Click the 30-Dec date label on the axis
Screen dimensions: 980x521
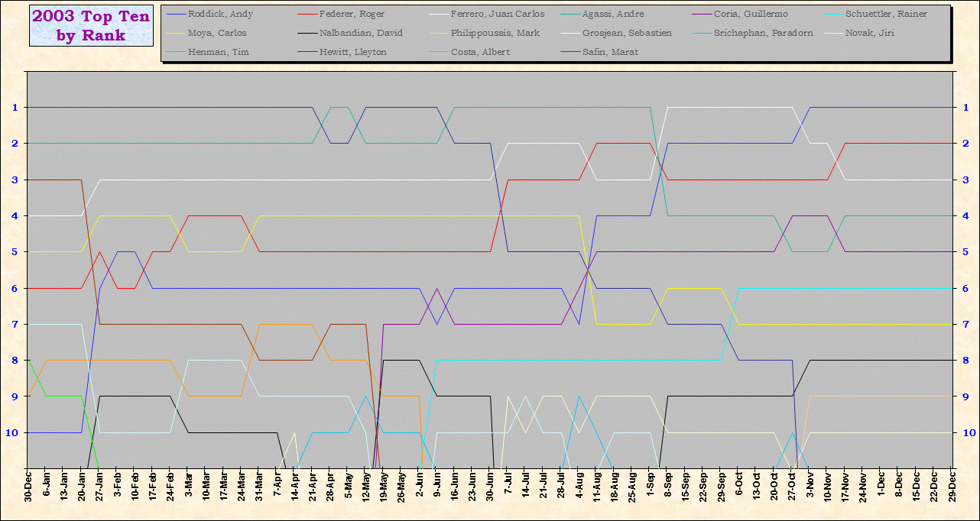click(28, 486)
